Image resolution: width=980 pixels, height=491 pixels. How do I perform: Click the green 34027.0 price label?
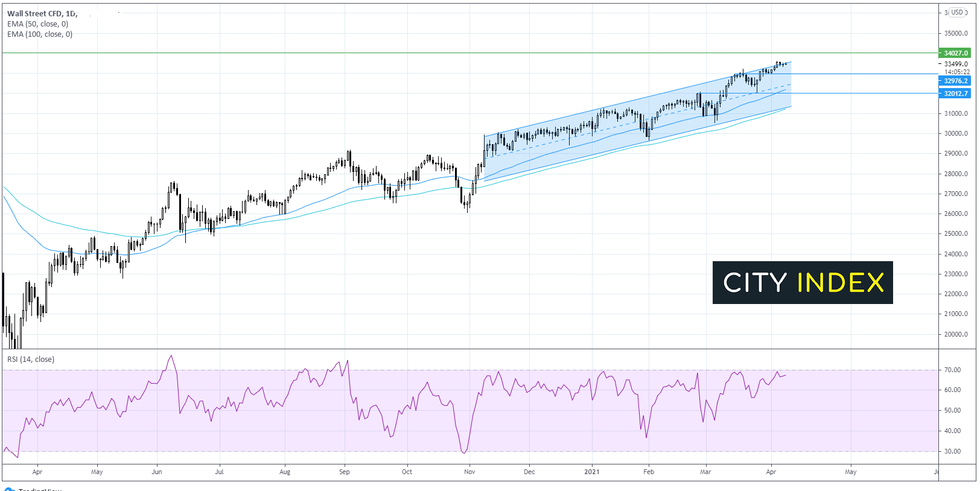(x=955, y=53)
